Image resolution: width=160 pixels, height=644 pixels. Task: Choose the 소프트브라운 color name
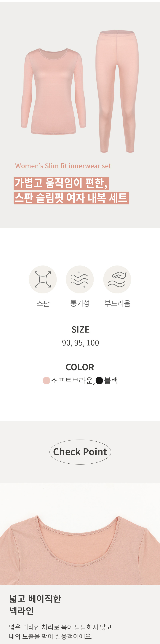[72, 381]
